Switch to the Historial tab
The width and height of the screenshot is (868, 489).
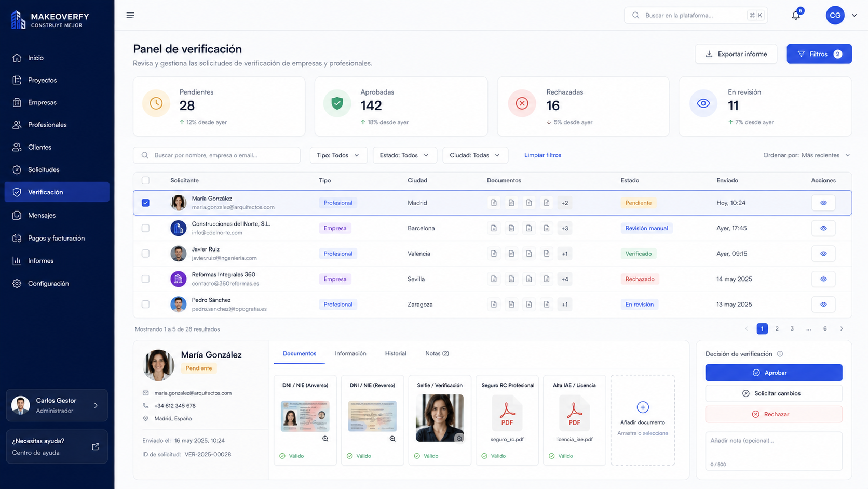396,353
